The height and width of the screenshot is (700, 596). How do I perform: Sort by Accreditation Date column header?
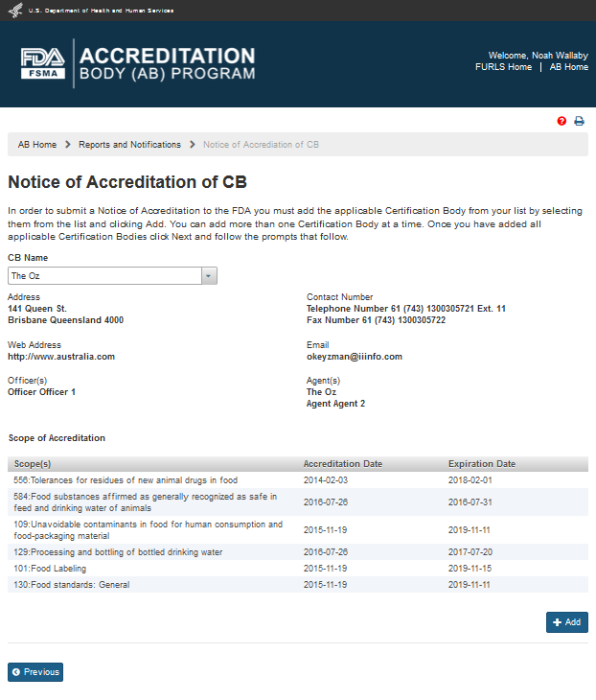(342, 464)
